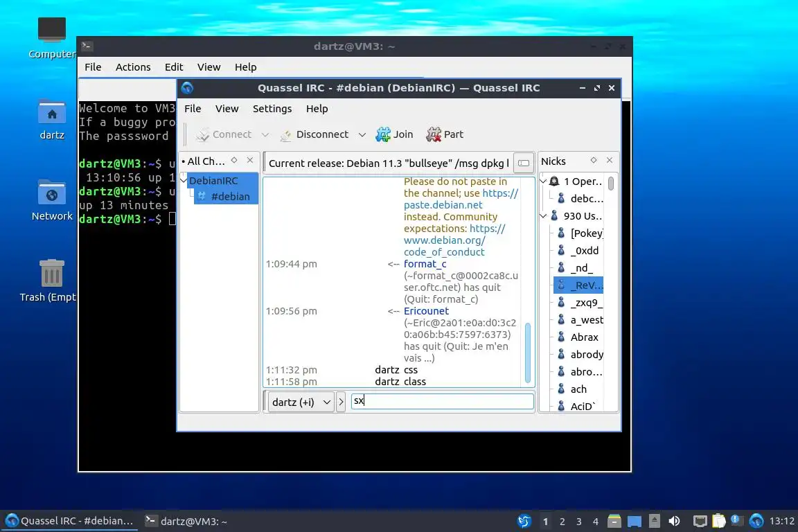Select operator debc... nick
Viewport: 798px width, 532px height.
[578, 199]
